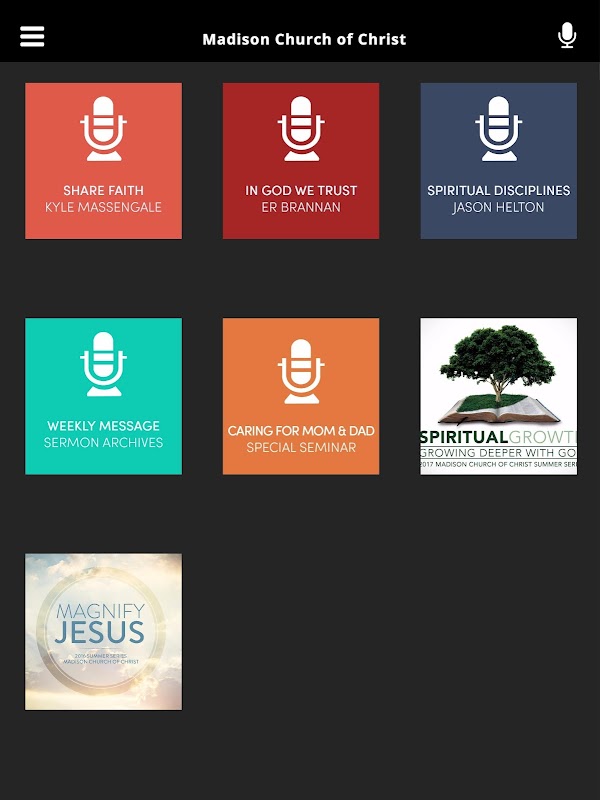Open the Magnify Jesus series tile
The height and width of the screenshot is (800, 600).
tap(104, 632)
